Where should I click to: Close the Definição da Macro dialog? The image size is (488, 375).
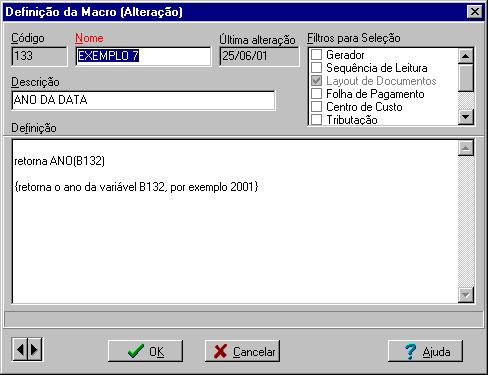pyautogui.click(x=475, y=12)
